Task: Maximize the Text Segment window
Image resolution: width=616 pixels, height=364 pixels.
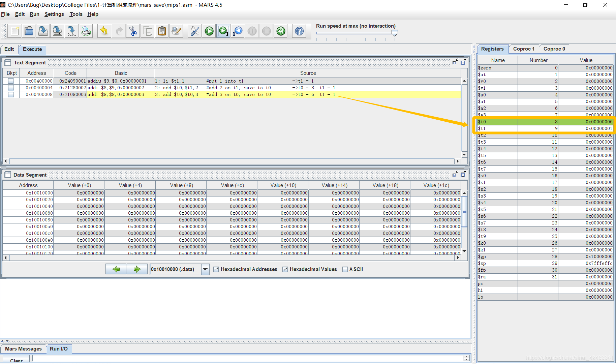Action: coord(463,62)
